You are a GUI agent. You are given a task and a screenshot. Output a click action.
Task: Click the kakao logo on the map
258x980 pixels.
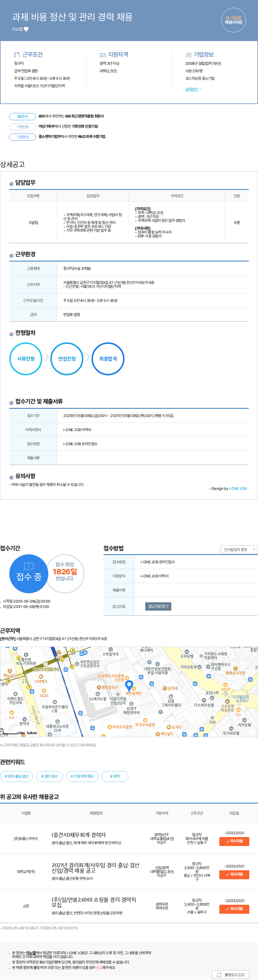pyautogui.click(x=32, y=733)
